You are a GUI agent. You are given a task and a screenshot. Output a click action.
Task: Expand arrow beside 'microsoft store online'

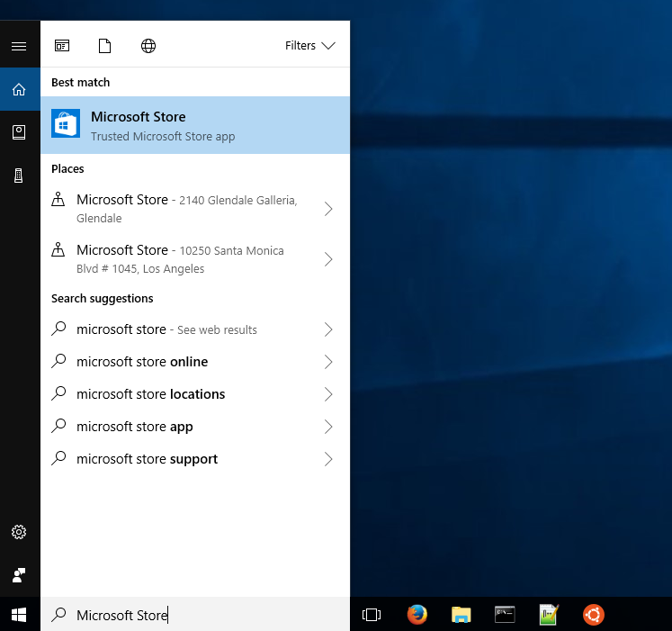pyautogui.click(x=328, y=362)
